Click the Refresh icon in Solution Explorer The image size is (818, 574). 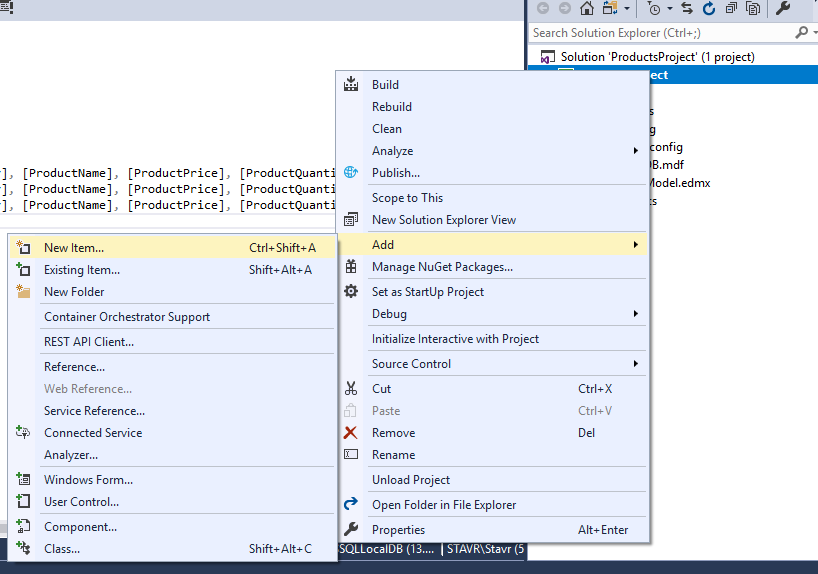pos(708,8)
